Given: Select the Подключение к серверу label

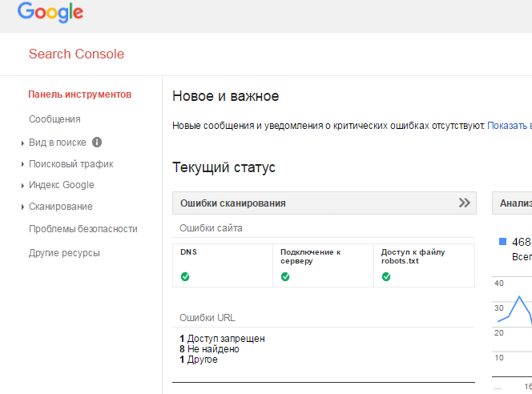Looking at the screenshot, I should (x=310, y=256).
